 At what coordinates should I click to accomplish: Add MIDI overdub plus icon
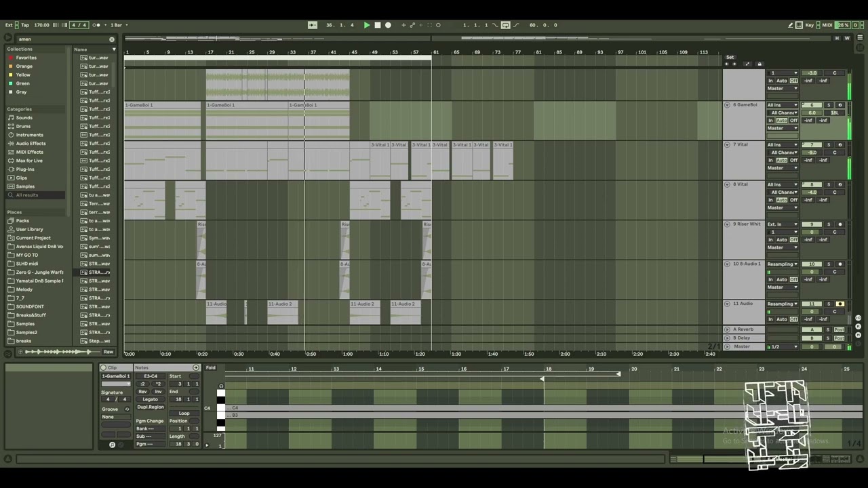[403, 25]
